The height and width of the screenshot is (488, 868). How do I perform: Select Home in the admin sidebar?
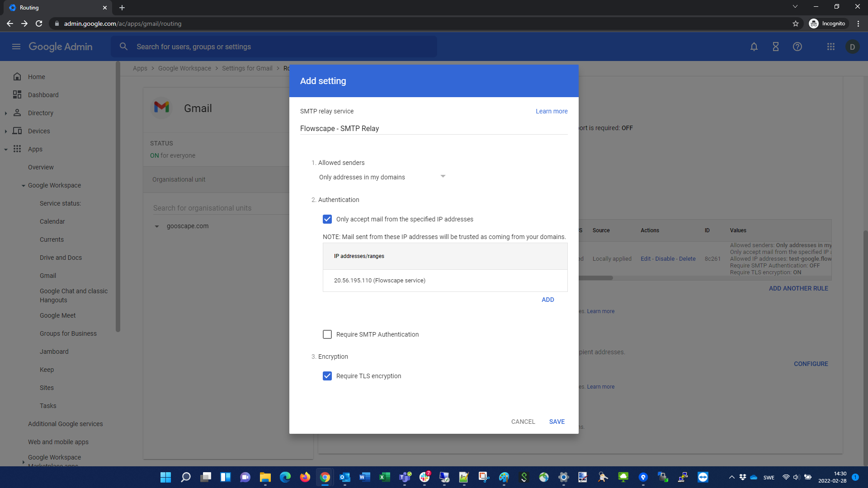click(x=36, y=76)
